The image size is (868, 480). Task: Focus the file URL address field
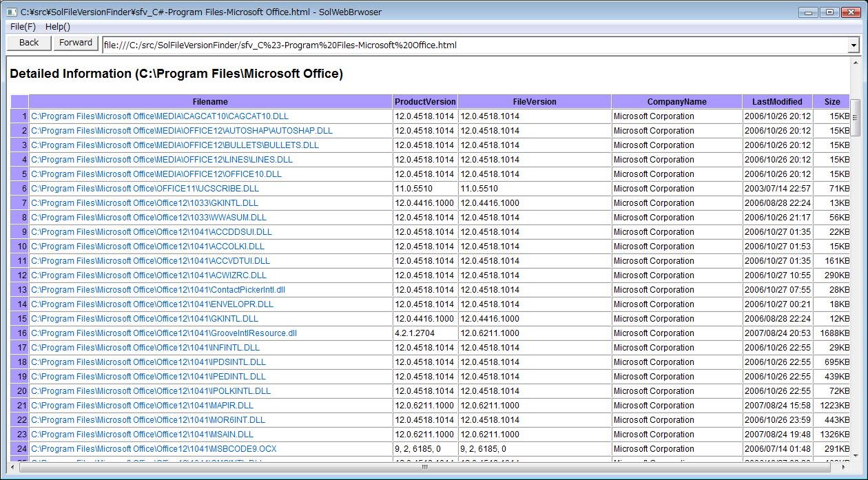click(x=475, y=45)
